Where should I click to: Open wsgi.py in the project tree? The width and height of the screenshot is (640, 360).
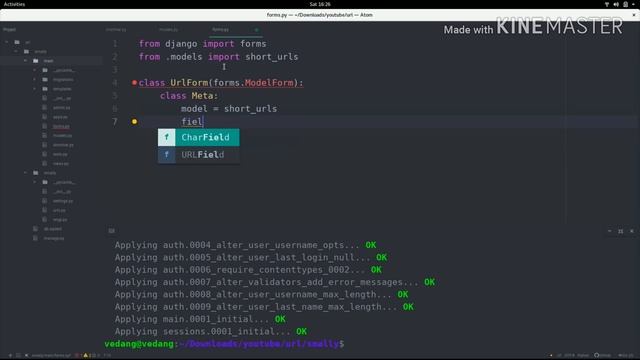pyautogui.click(x=60, y=220)
